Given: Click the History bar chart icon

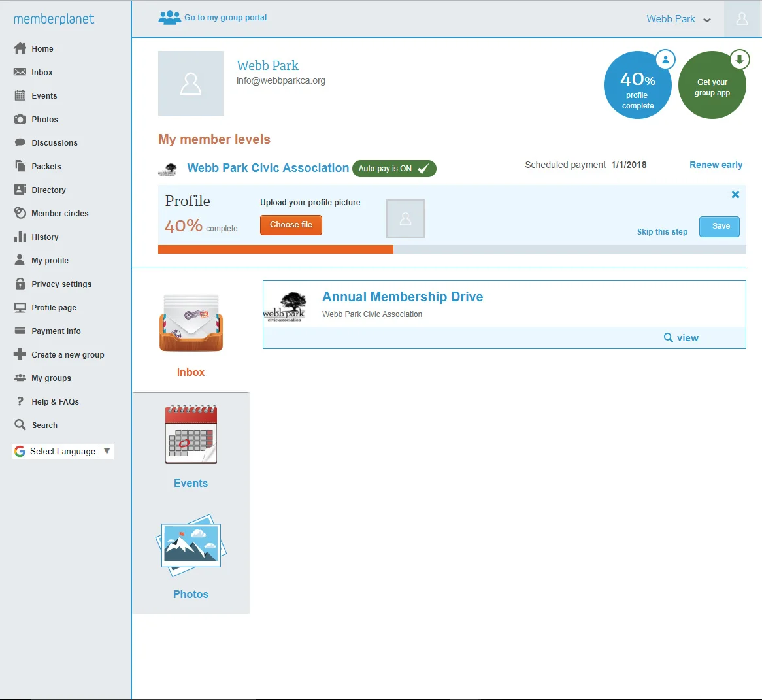Looking at the screenshot, I should point(20,237).
